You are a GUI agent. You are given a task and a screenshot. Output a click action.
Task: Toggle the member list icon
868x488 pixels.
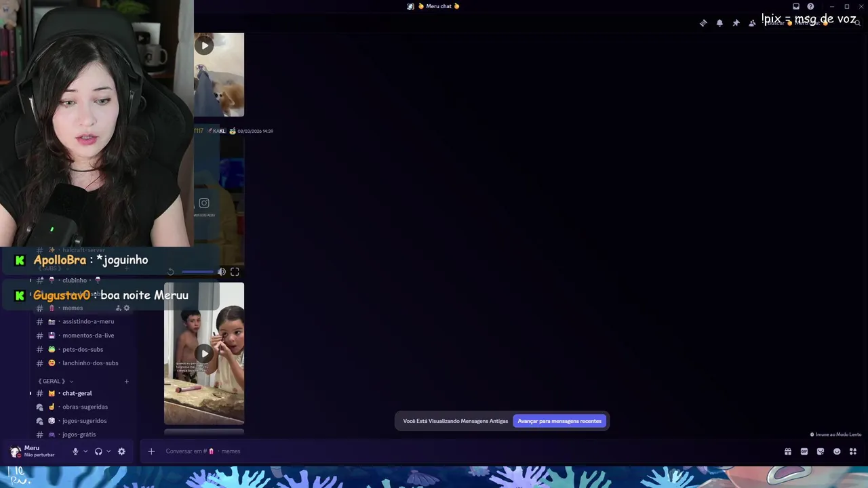[752, 23]
